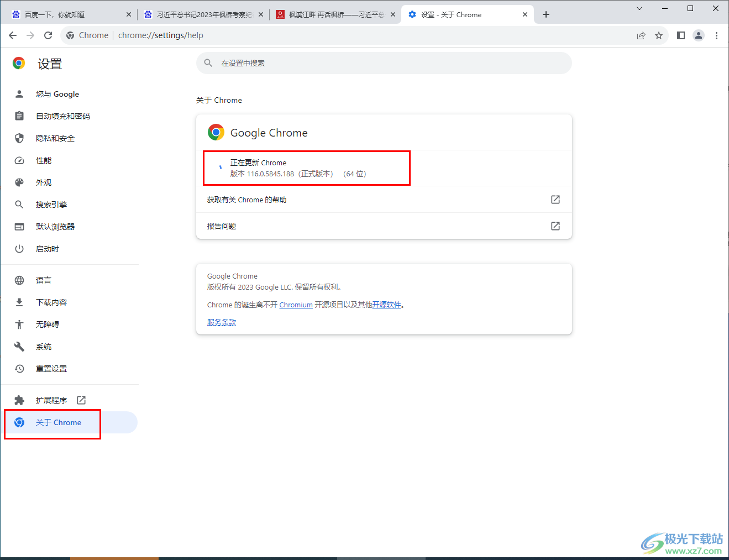Click the shield icon beside 隐私和安全

19,138
